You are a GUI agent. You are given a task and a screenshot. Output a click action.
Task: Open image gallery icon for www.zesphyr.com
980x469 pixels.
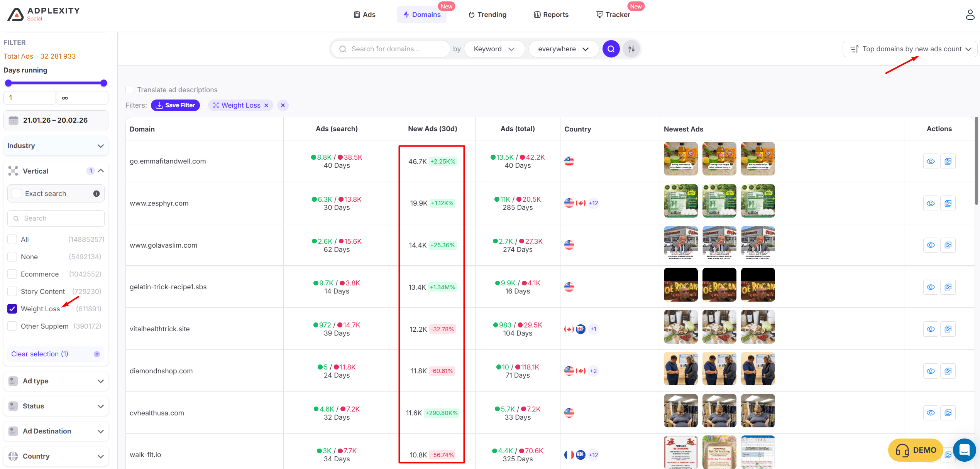[948, 203]
